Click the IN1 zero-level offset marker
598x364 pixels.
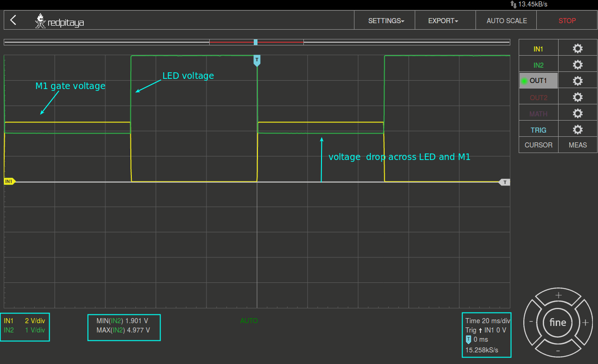(x=9, y=182)
